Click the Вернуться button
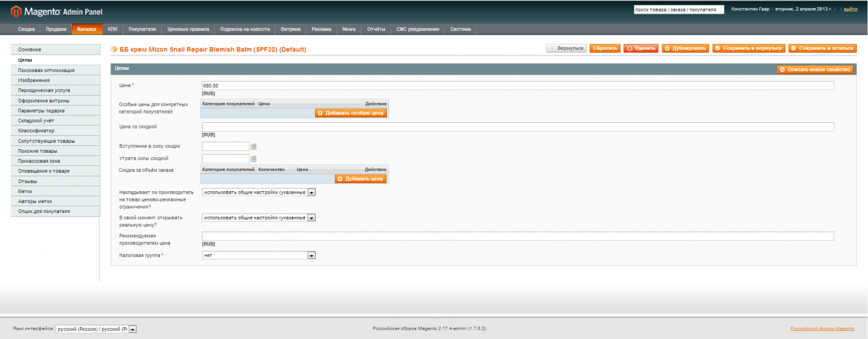 point(566,48)
